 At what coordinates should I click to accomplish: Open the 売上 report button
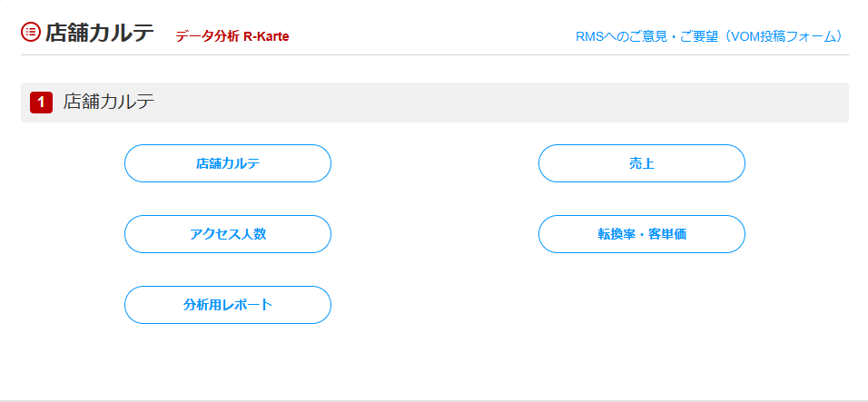tap(641, 163)
